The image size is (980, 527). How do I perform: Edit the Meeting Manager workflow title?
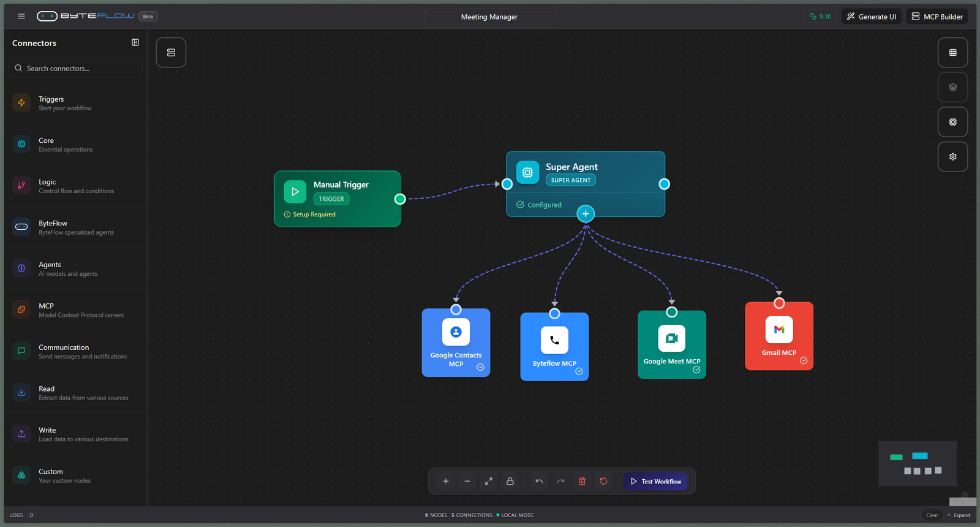point(489,17)
